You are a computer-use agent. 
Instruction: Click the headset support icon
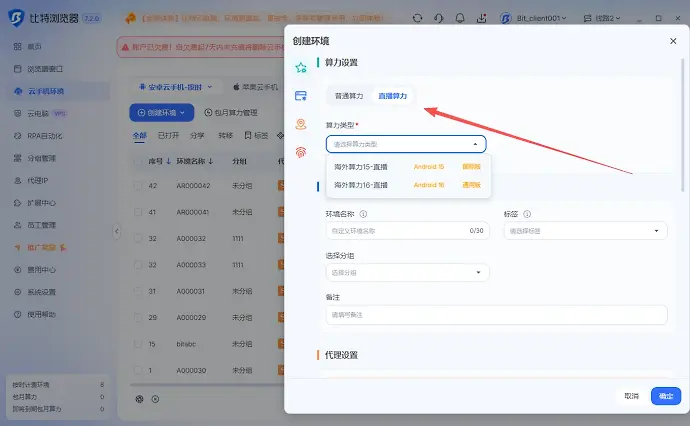(439, 18)
